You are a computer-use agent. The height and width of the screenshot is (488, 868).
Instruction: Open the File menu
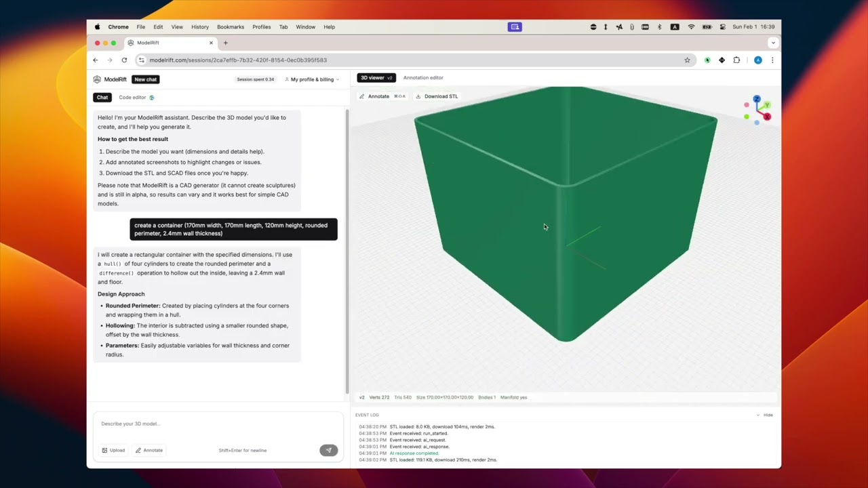pyautogui.click(x=140, y=27)
